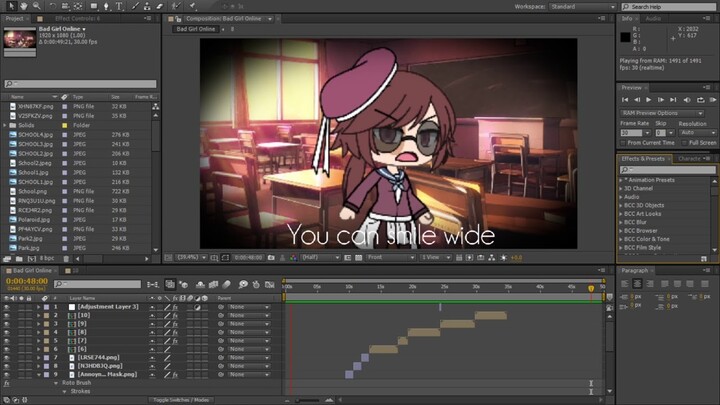Hide layer [6] visibility eye
This screenshot has width=720, height=405.
point(6,349)
